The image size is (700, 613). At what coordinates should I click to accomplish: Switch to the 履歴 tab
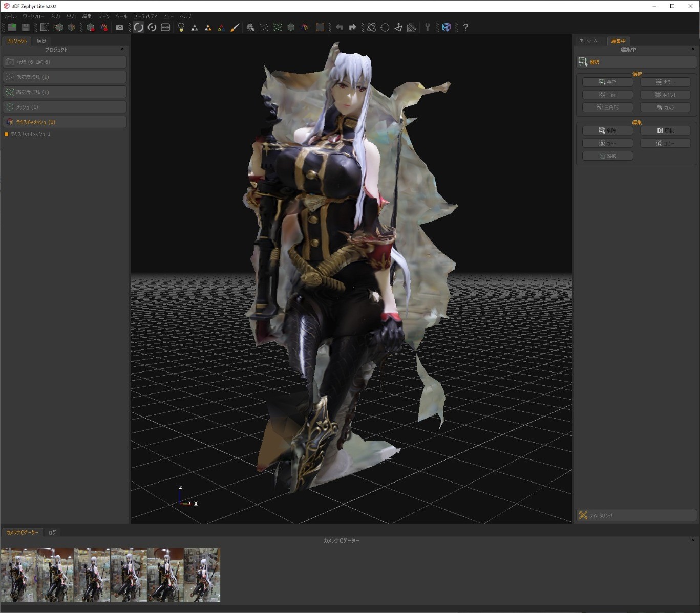(41, 41)
